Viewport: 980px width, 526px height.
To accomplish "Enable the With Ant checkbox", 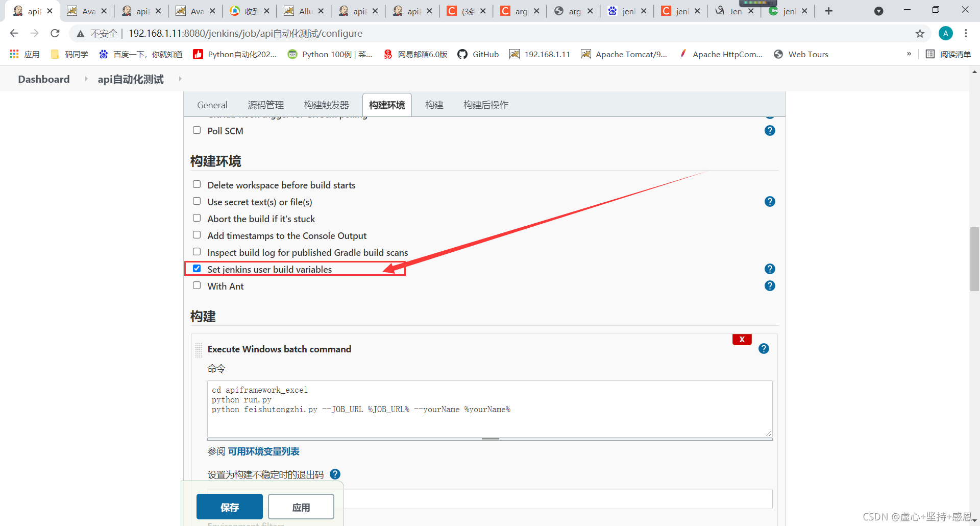I will point(197,285).
